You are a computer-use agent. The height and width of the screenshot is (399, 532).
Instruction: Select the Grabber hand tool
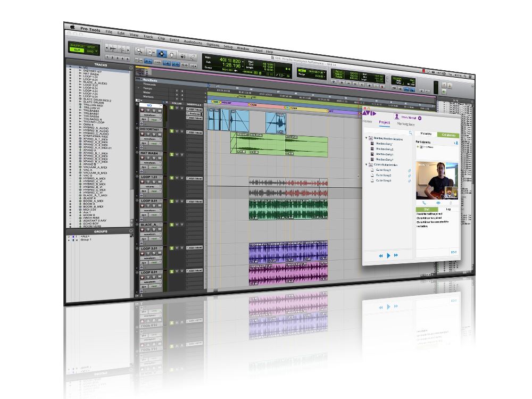[x=172, y=55]
